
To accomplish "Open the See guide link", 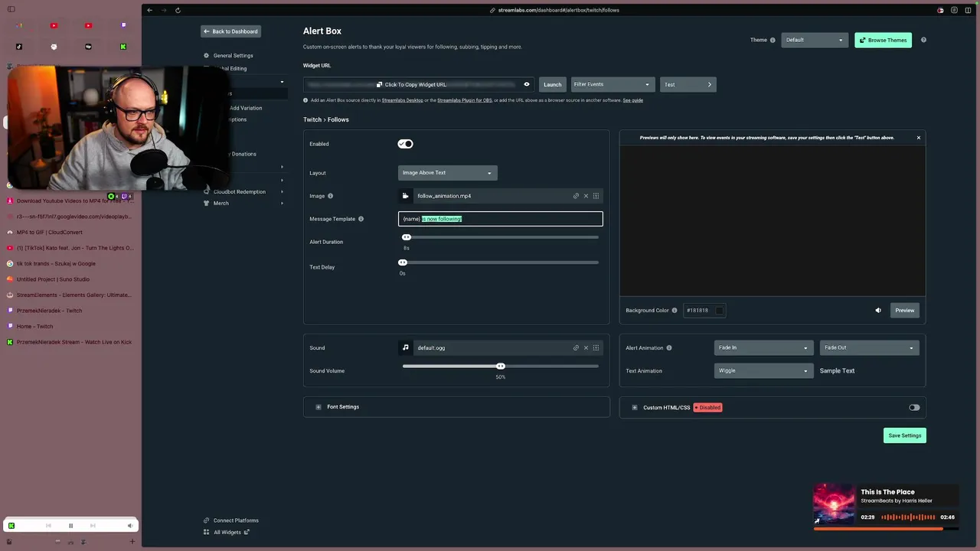I will [632, 100].
